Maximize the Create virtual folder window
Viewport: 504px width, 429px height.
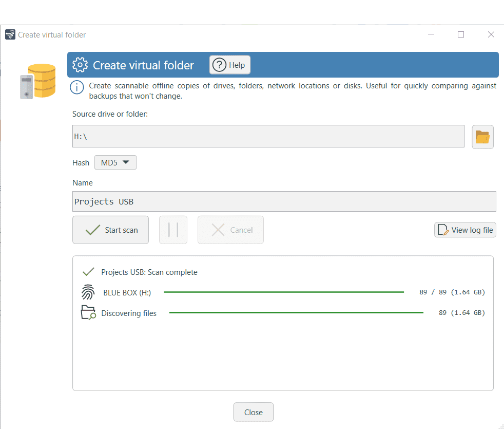461,34
